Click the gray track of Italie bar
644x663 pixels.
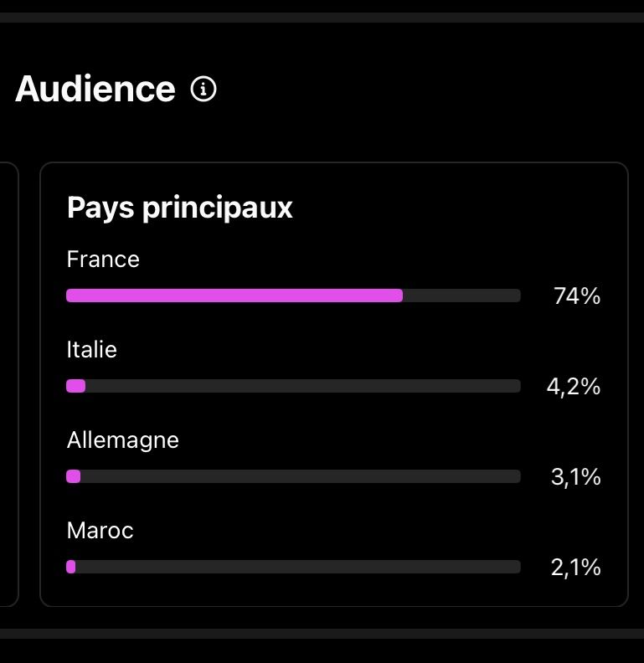tap(303, 386)
